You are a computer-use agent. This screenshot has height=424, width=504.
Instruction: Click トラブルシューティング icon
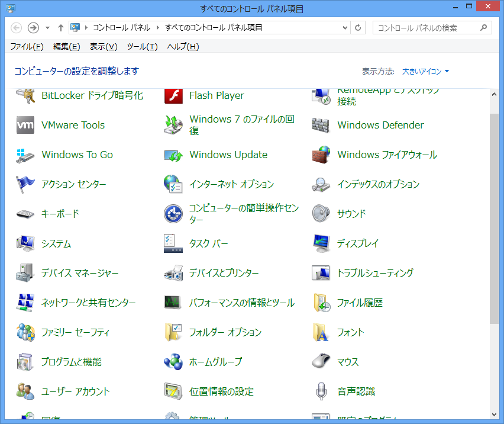coord(321,273)
